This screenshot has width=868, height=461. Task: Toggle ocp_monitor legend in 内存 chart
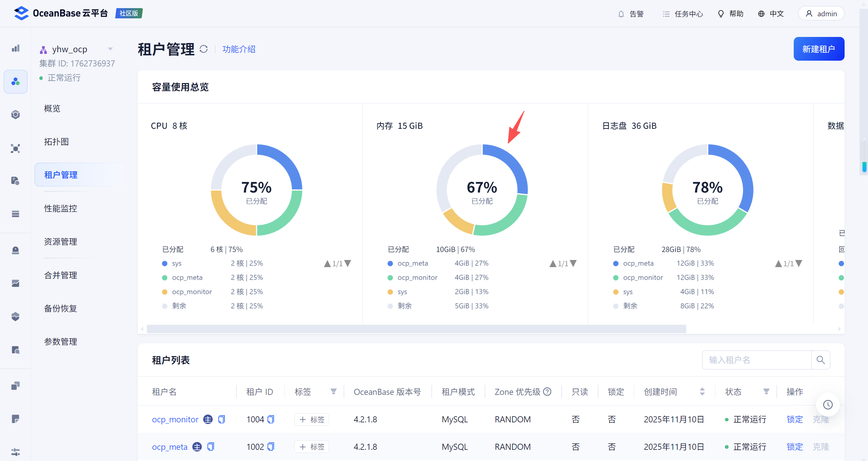417,278
